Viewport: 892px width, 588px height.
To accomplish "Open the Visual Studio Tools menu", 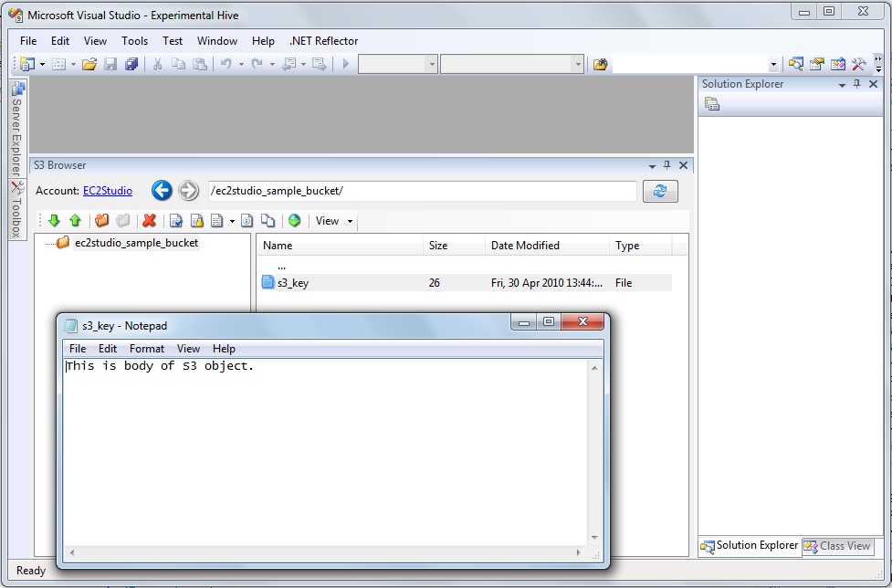I will tap(135, 41).
